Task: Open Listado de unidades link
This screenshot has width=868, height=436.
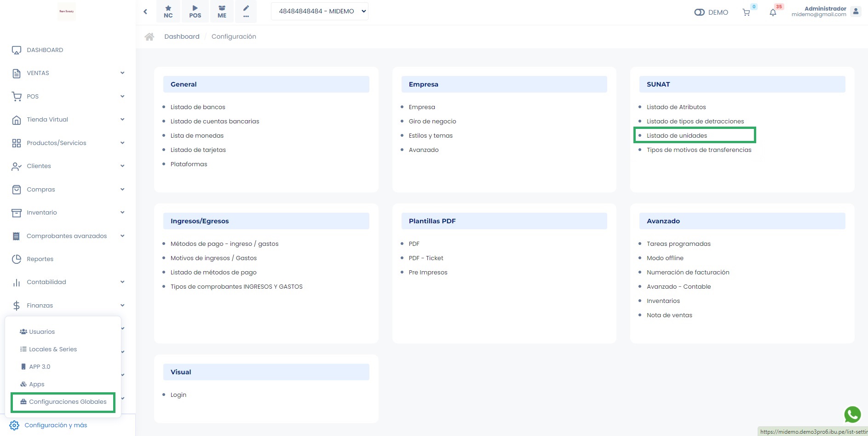Action: (x=677, y=136)
